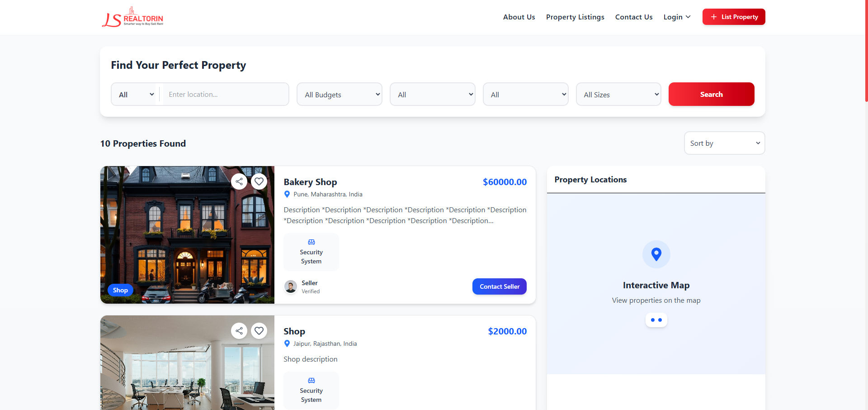The width and height of the screenshot is (868, 410).
Task: Open the All Budgets dropdown
Action: click(340, 95)
